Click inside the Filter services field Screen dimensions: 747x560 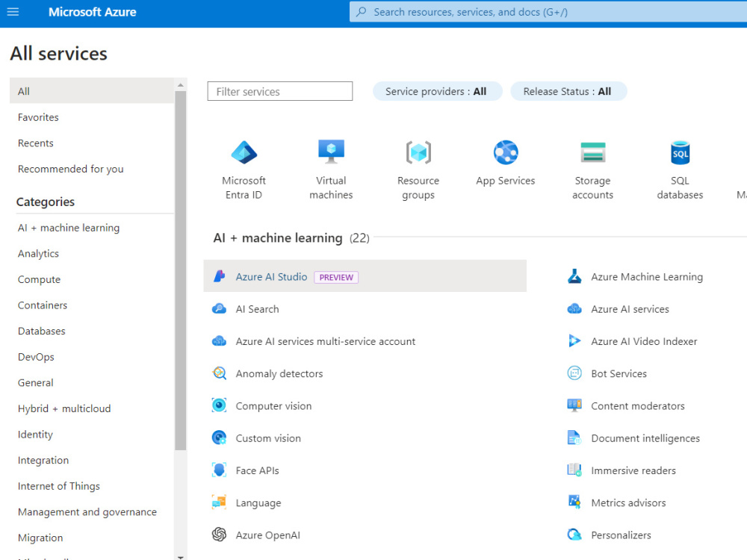[279, 90]
